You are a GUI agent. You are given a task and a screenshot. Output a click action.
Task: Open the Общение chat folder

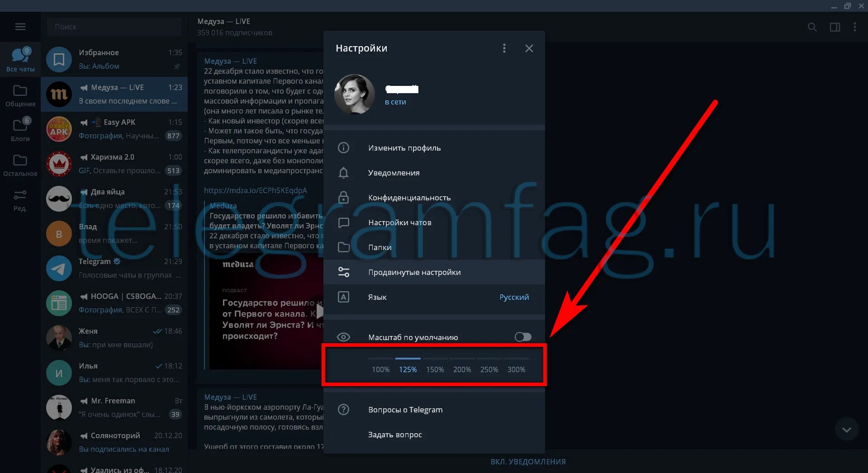(20, 95)
